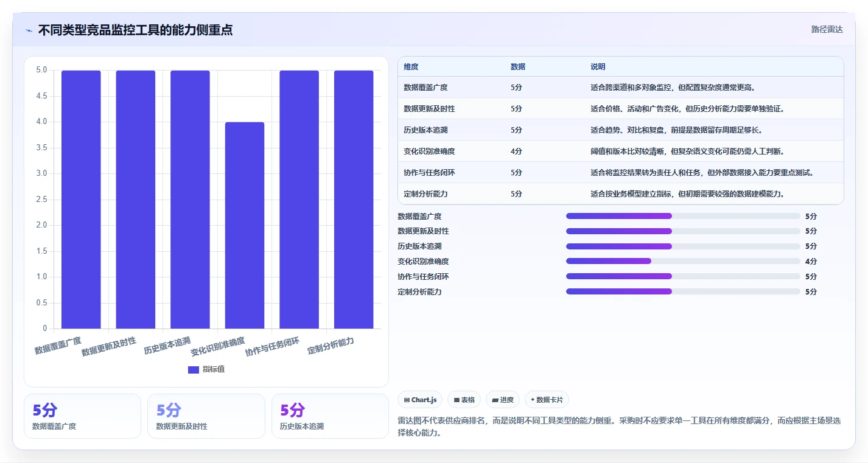Click the 数据更新及时性 progress bar
Image resolution: width=868 pixels, height=463 pixels.
[683, 231]
